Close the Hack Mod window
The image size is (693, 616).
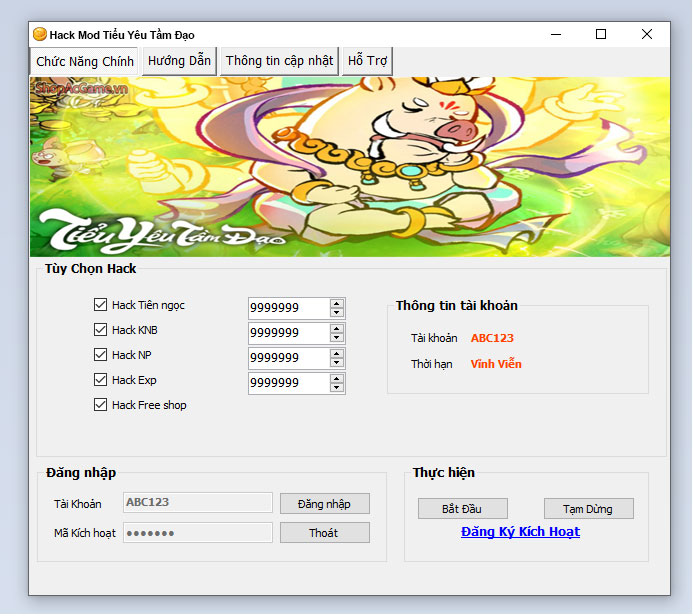point(647,34)
